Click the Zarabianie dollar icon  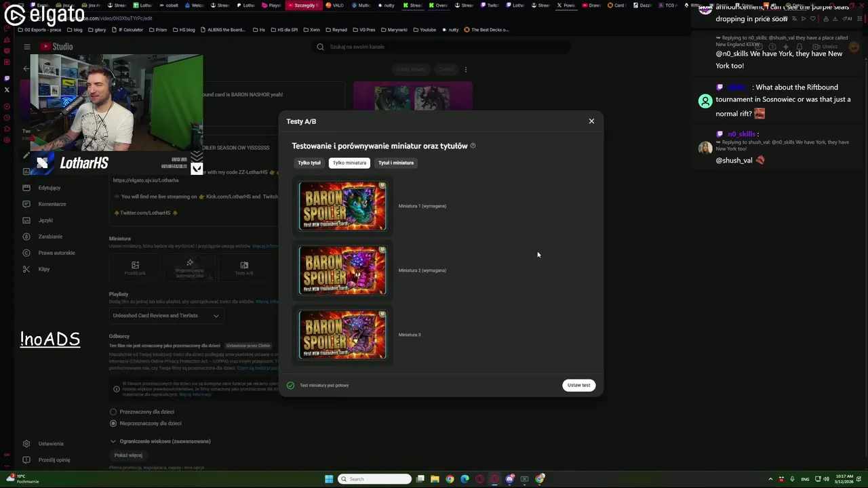tap(26, 237)
